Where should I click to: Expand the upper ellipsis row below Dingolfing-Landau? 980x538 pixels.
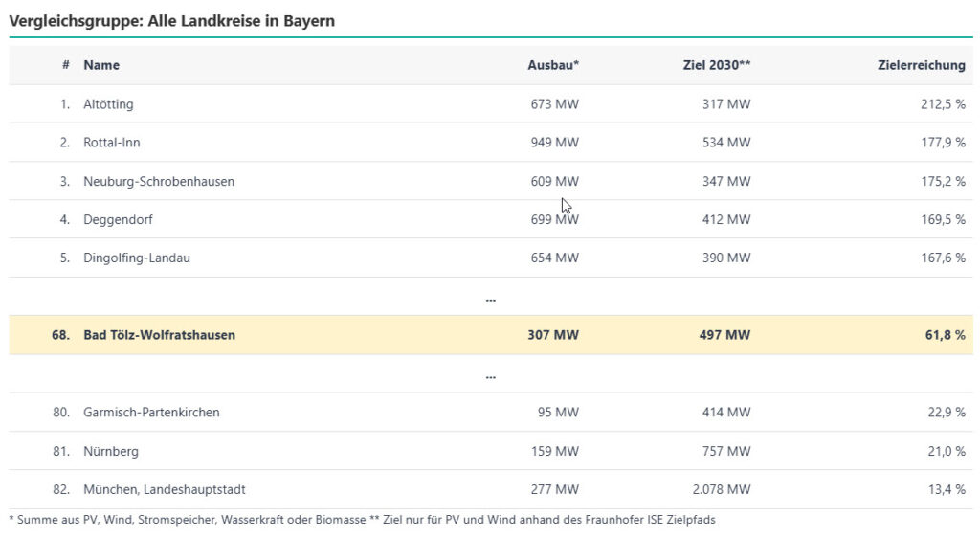tap(490, 299)
